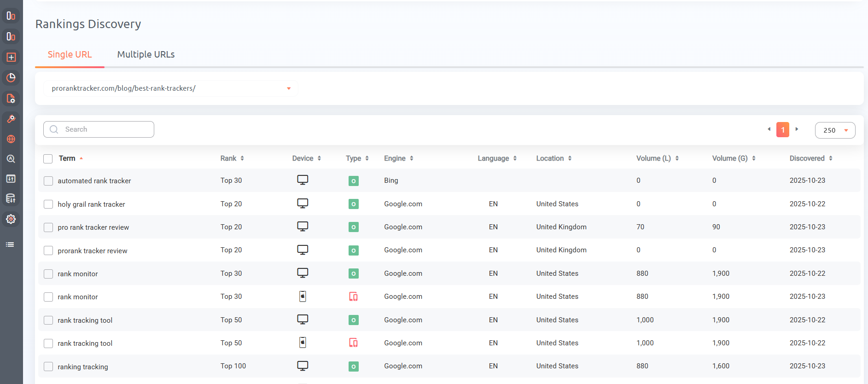Open the globe icon in the sidebar
The height and width of the screenshot is (384, 868).
11,139
